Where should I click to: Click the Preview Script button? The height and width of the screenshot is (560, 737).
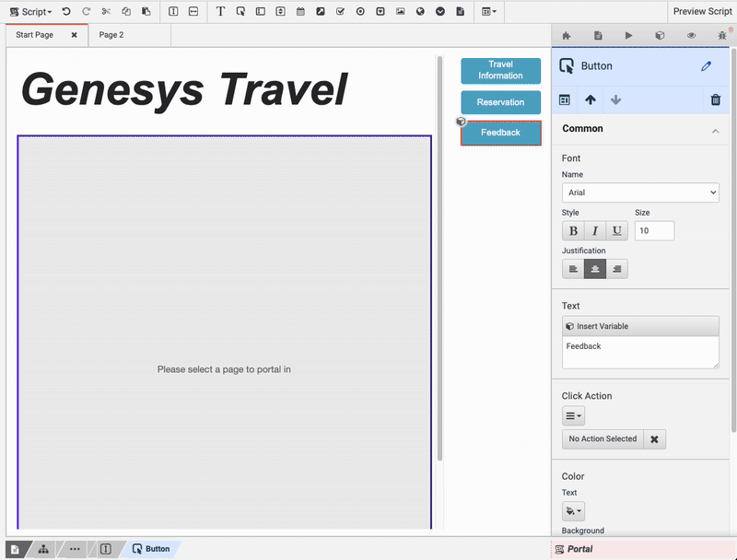(702, 11)
